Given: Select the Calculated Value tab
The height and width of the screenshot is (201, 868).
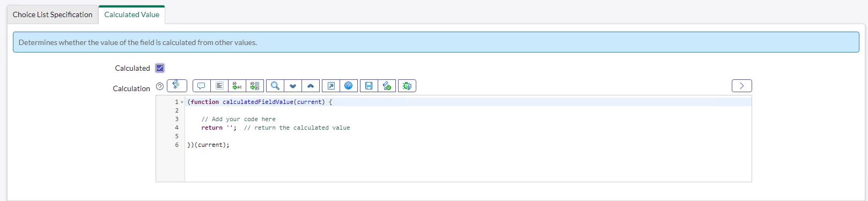Looking at the screenshot, I should point(132,14).
